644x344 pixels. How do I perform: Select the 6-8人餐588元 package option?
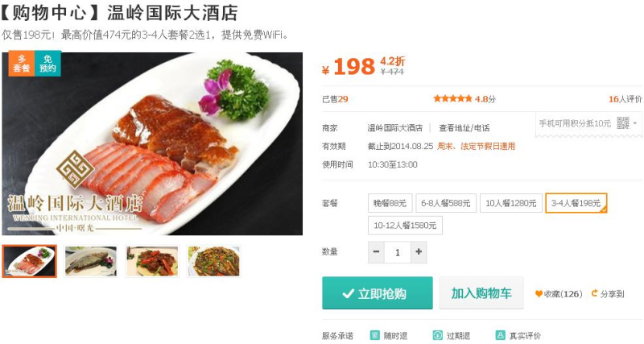click(x=446, y=203)
